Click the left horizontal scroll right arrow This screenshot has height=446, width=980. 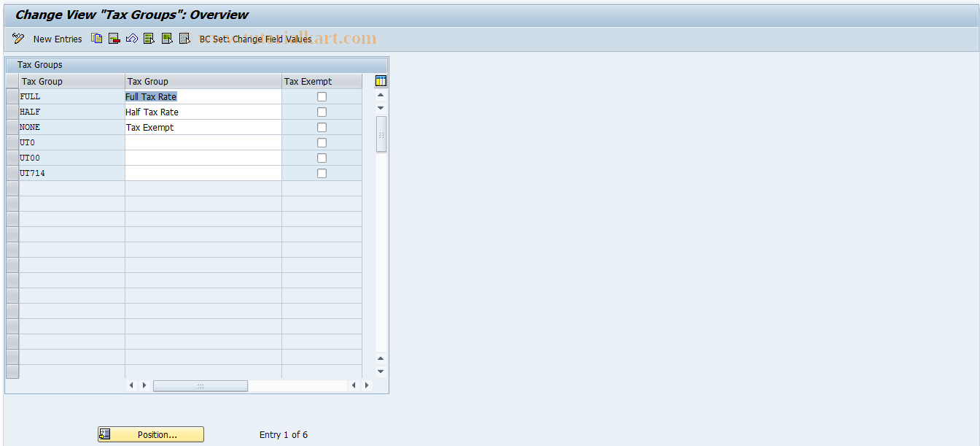(144, 385)
